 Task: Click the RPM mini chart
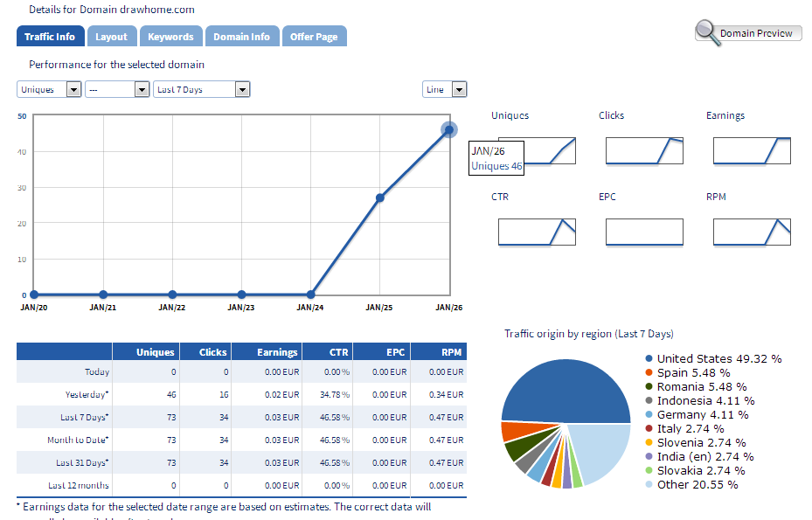coord(752,232)
